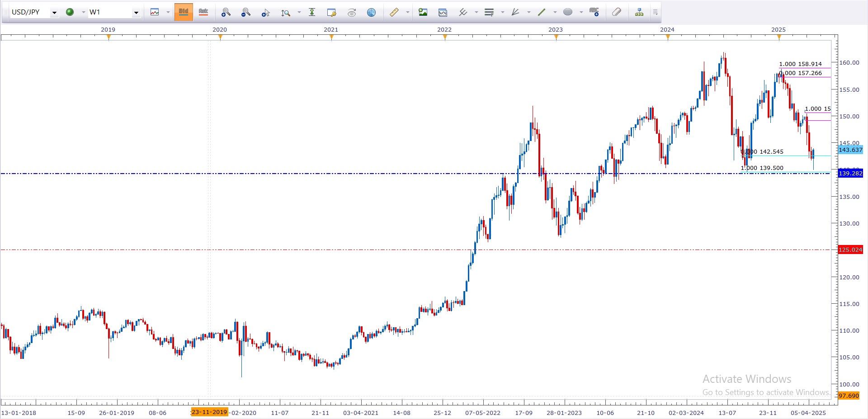Viewport: 868px width, 419px height.
Task: Click the 23-11-2019 highlighted date label
Action: 209,412
